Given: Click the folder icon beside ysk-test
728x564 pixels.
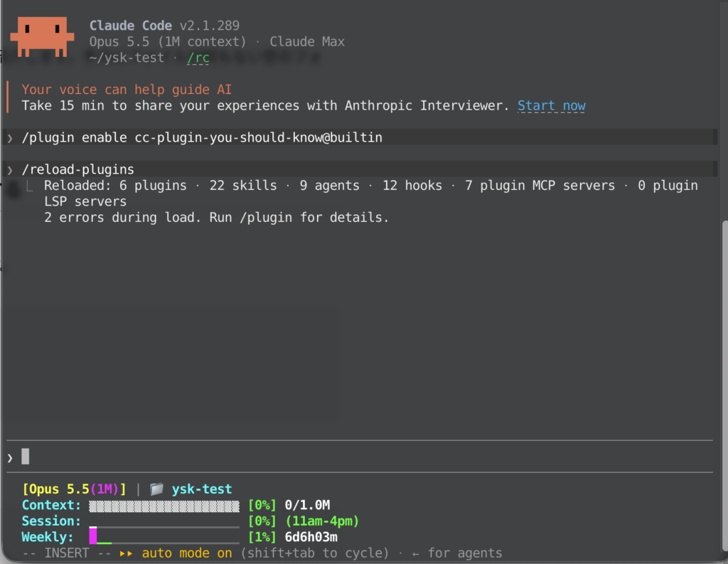Looking at the screenshot, I should point(156,489).
